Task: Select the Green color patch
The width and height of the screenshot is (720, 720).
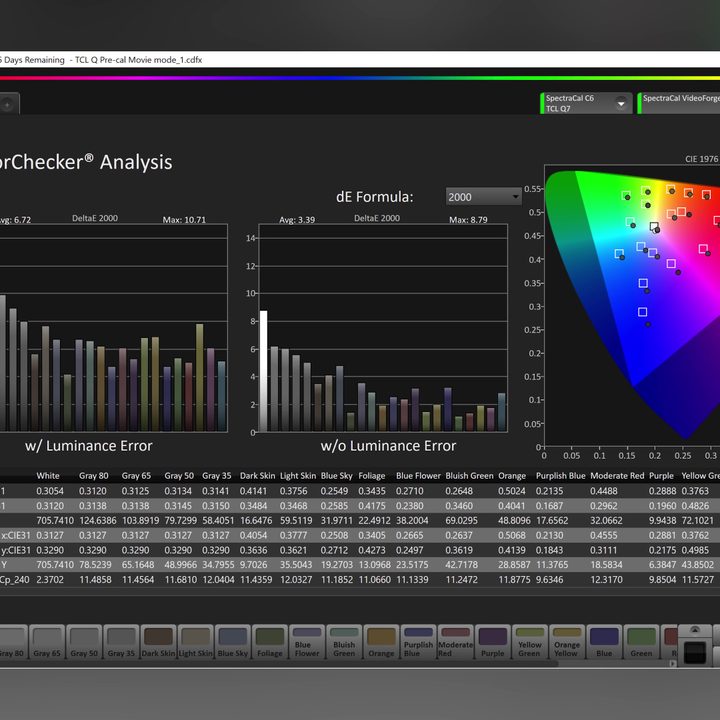Action: [x=642, y=641]
